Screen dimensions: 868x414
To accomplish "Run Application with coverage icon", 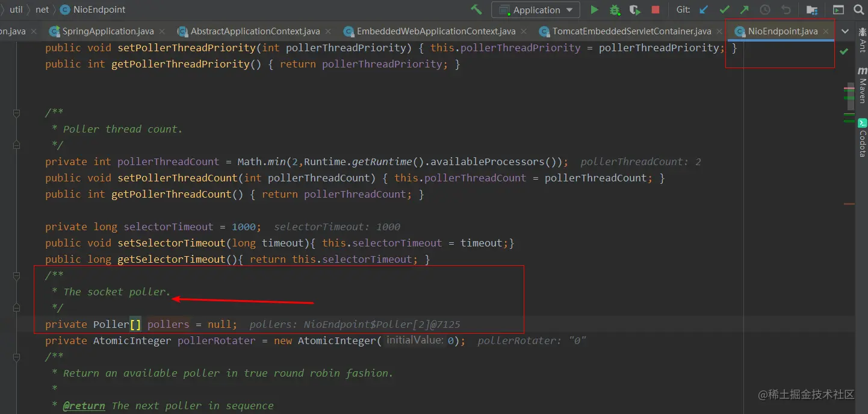I will 635,10.
